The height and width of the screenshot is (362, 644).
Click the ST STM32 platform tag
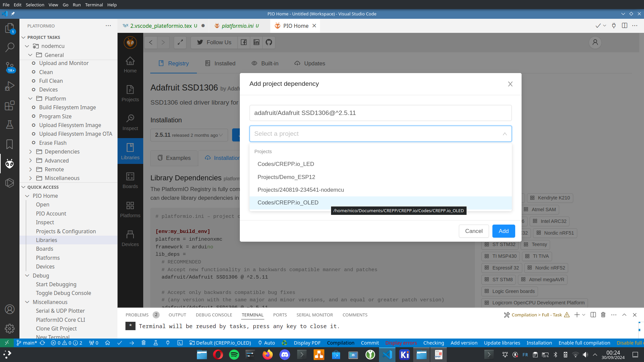point(500,244)
